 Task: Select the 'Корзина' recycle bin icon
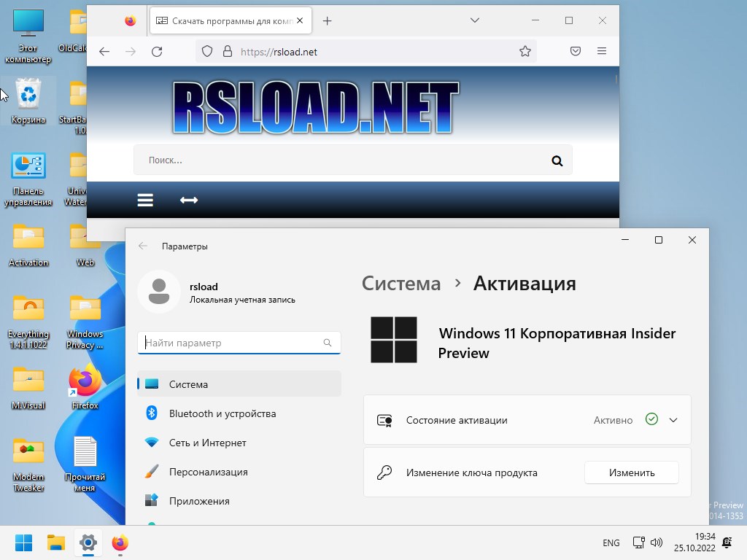click(x=28, y=101)
